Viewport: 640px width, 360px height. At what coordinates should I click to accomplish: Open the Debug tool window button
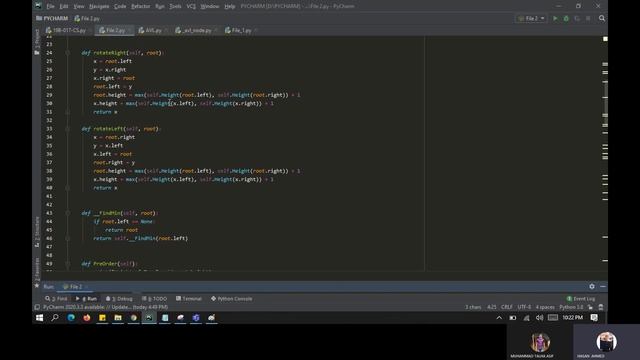pyautogui.click(x=119, y=299)
